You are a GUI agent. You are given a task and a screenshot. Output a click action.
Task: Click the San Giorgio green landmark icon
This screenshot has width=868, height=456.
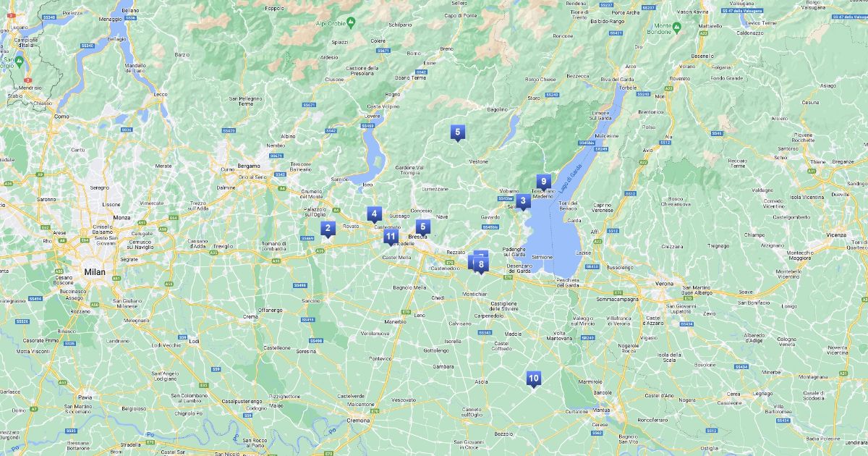18,61
